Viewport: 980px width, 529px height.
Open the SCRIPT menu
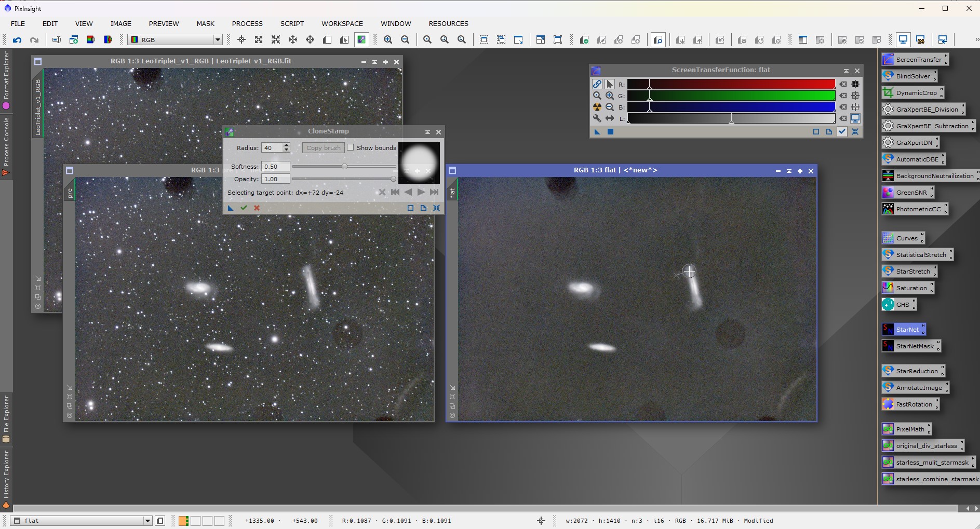point(292,23)
